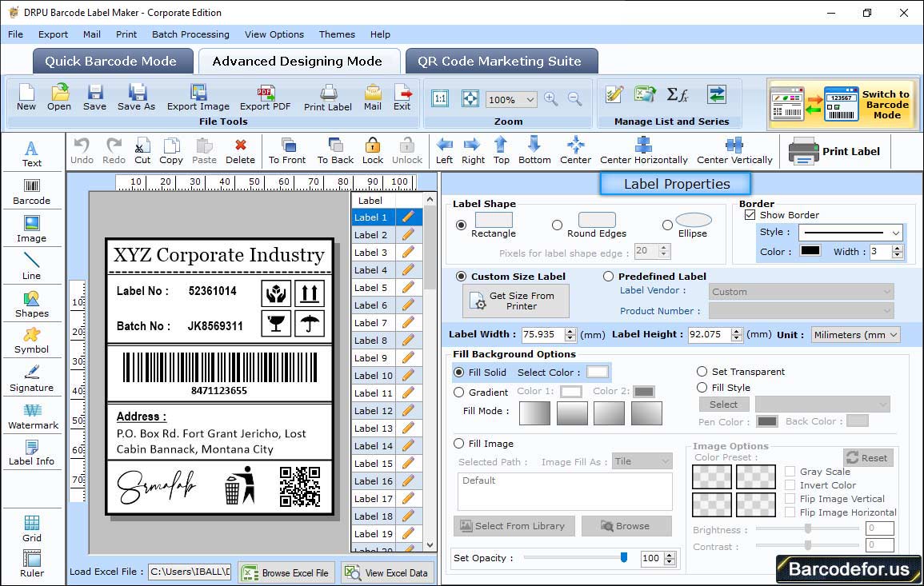Click the Set Opacity slider handle
The height and width of the screenshot is (586, 924).
pos(624,557)
